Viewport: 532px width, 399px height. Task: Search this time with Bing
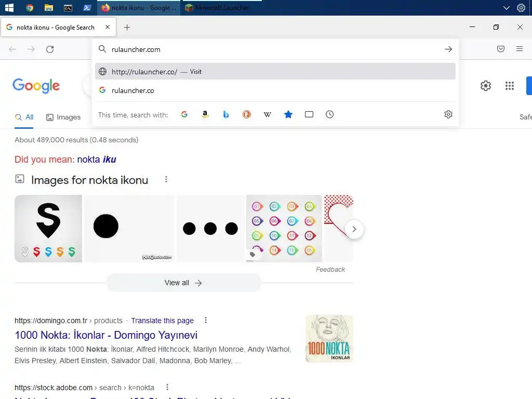[x=226, y=114]
